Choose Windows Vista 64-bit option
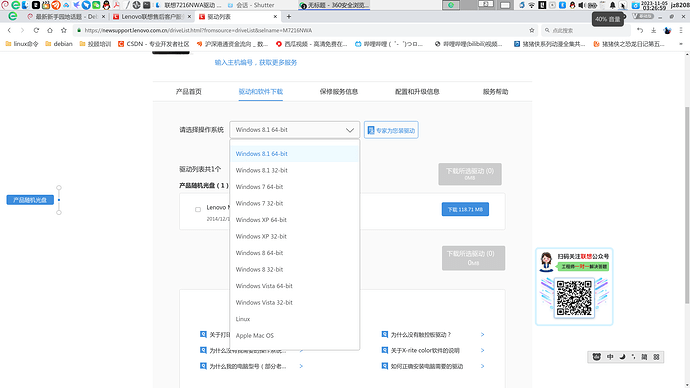 click(x=294, y=286)
